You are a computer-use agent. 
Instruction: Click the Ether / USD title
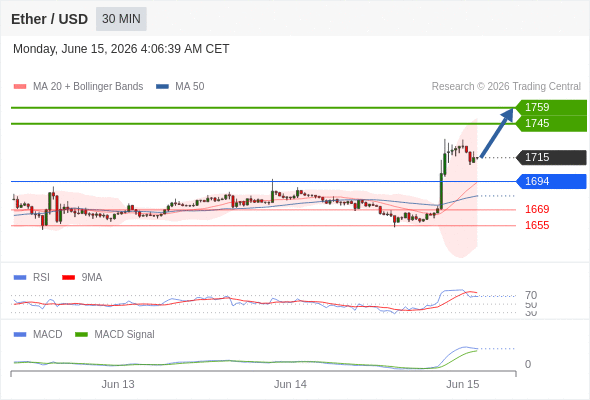49,19
